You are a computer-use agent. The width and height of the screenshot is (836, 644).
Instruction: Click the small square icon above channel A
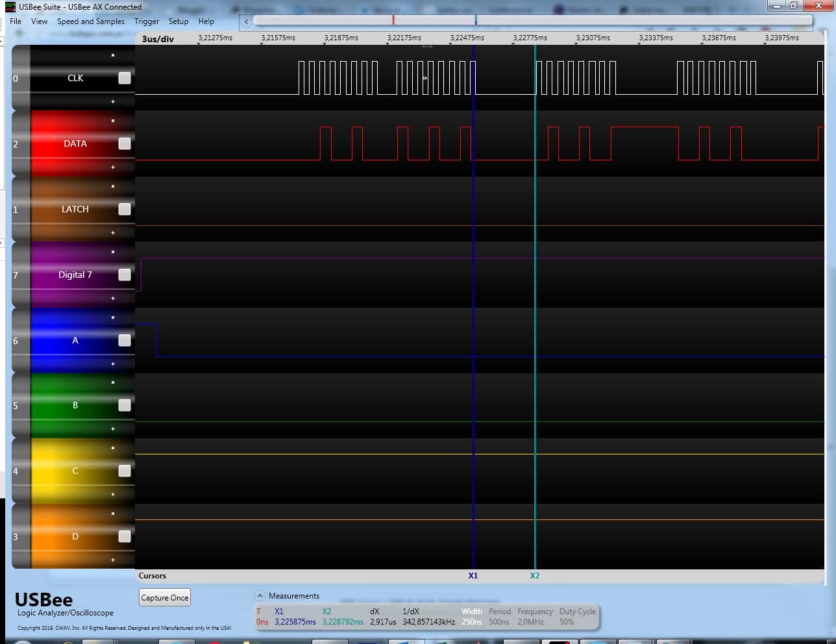tap(113, 317)
